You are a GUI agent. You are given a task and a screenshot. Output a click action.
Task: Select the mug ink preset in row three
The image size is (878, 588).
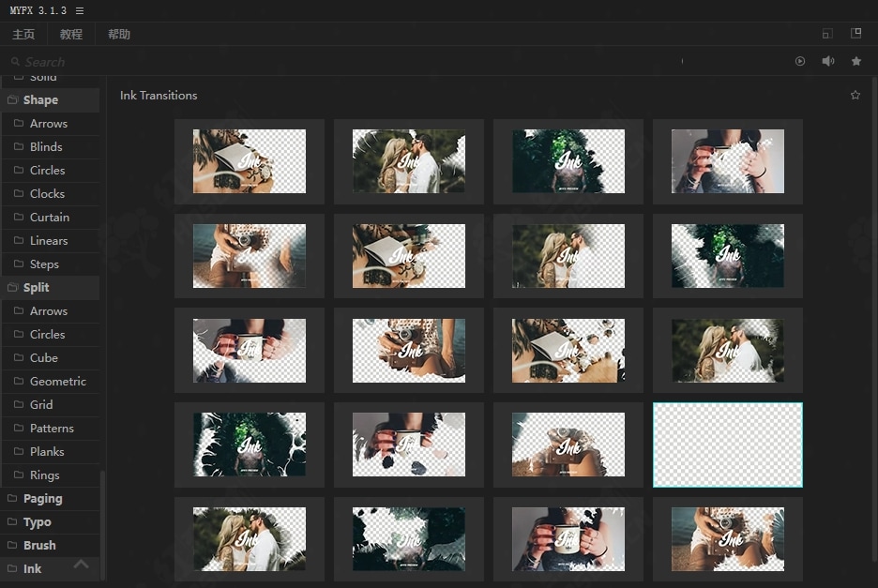tap(250, 351)
